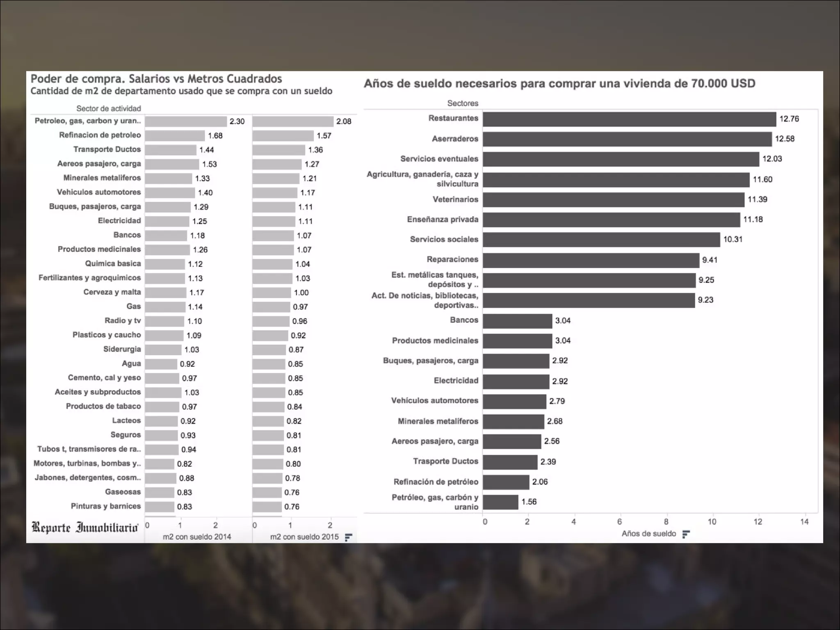
Task: Click sort icon next to Años de sueldo
Action: (686, 534)
